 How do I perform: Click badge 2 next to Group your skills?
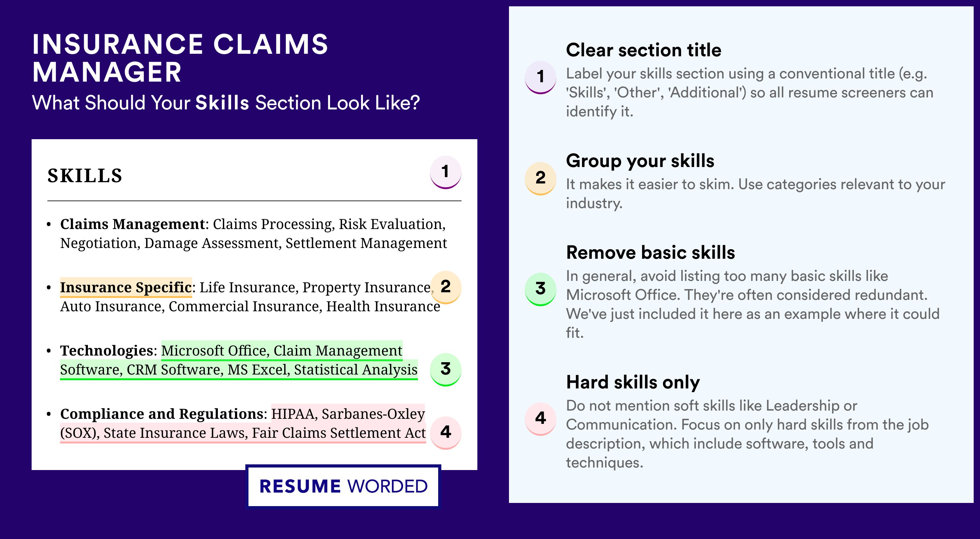point(541,178)
